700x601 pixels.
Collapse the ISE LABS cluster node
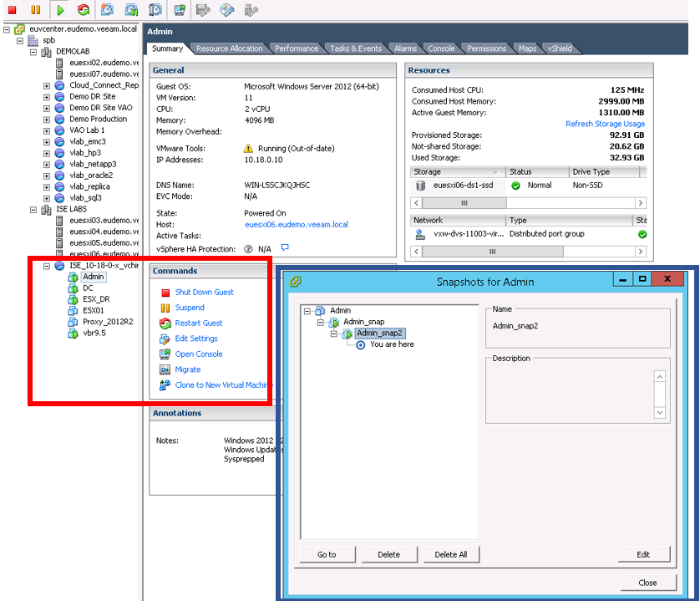33,210
